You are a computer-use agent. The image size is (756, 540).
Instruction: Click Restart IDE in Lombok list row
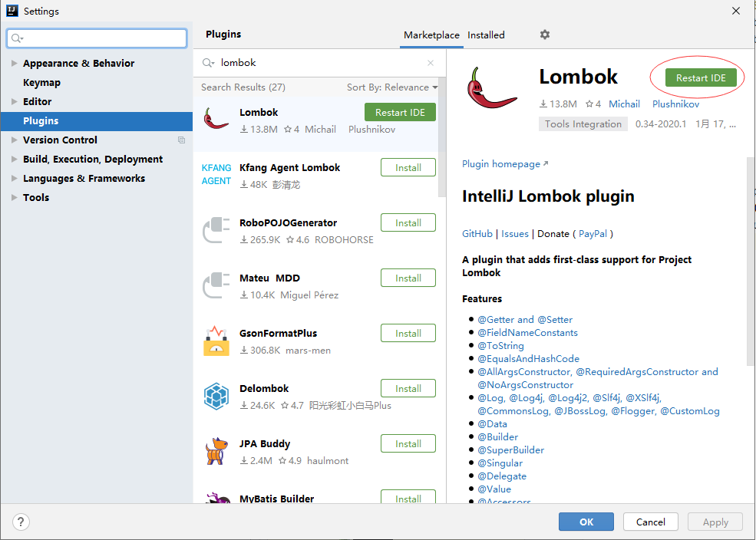[400, 112]
